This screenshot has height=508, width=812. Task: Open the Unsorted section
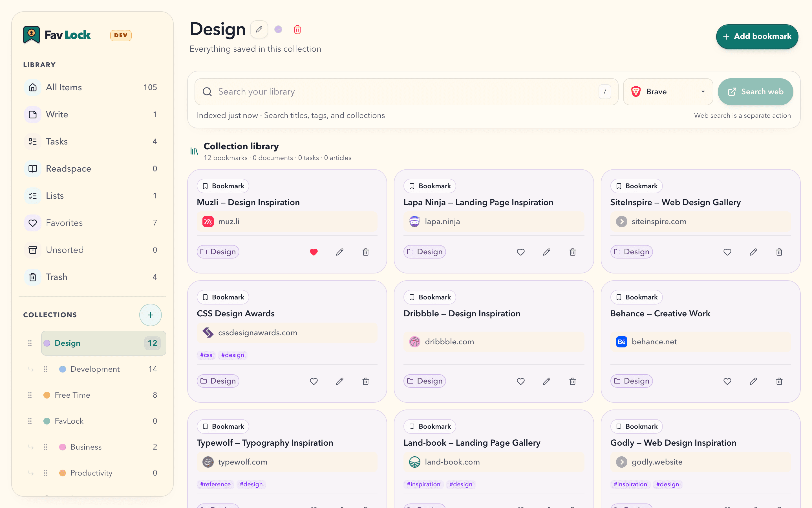(92, 250)
